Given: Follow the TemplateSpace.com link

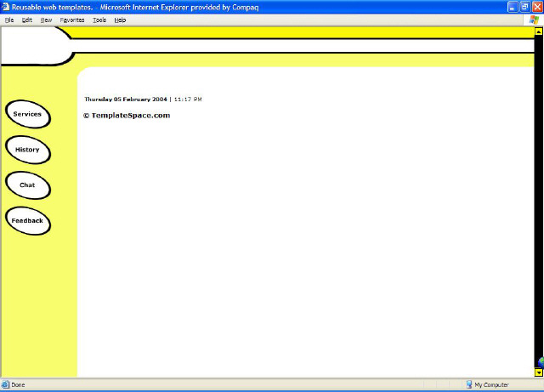Looking at the screenshot, I should point(127,116).
